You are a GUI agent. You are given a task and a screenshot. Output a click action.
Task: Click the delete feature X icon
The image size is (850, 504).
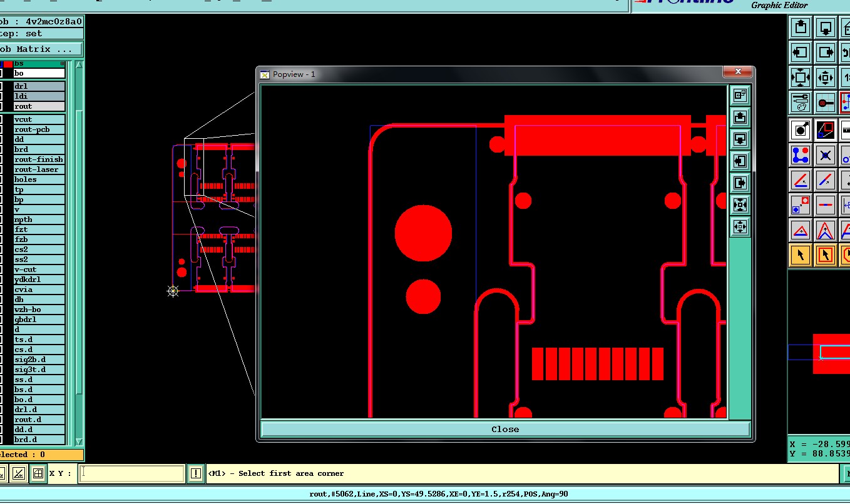coord(826,155)
